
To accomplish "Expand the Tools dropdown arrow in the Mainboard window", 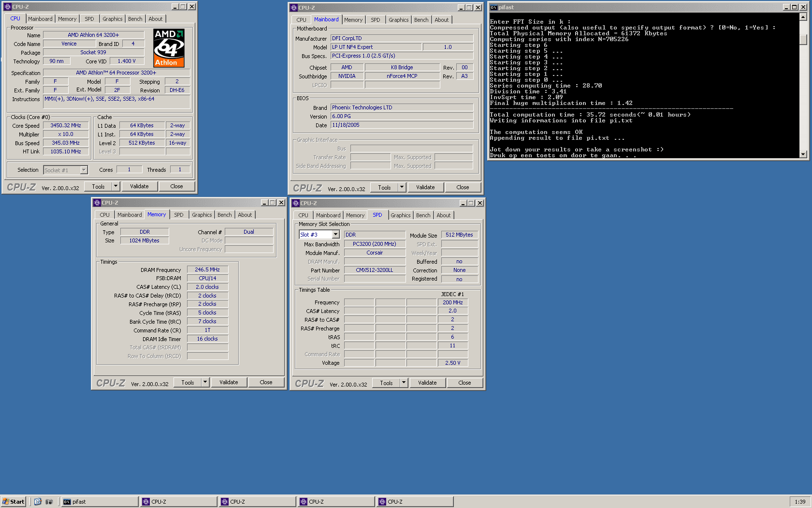I will tap(402, 187).
